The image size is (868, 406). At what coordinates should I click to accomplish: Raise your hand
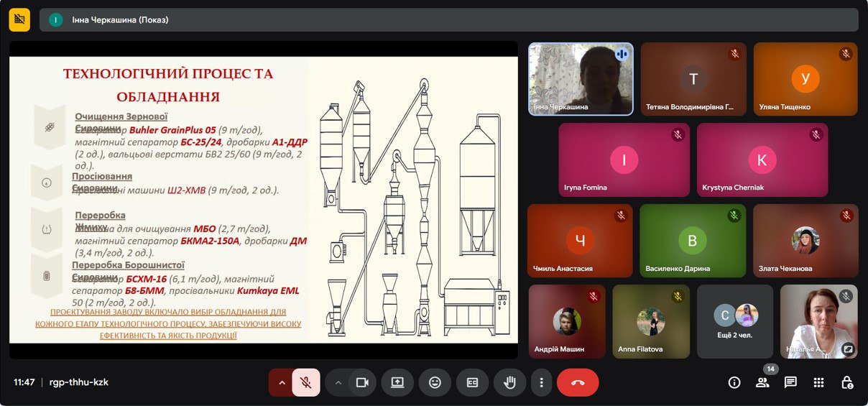point(509,382)
